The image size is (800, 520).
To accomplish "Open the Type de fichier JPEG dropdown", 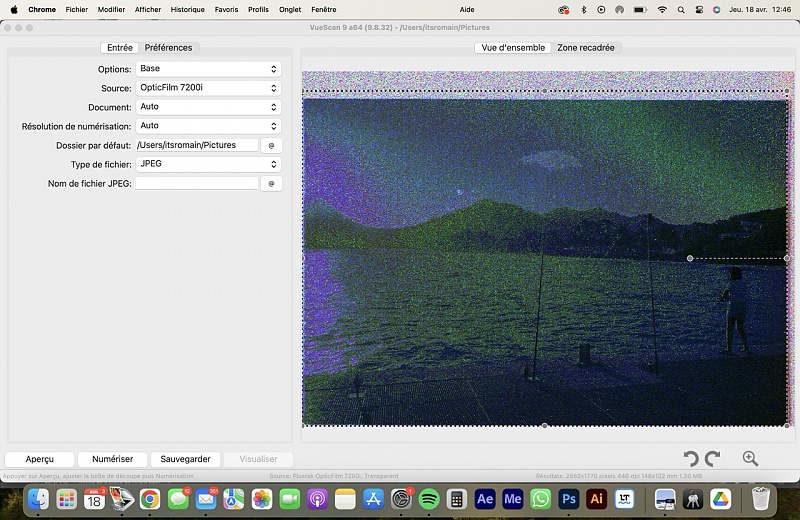I will pyautogui.click(x=208, y=164).
